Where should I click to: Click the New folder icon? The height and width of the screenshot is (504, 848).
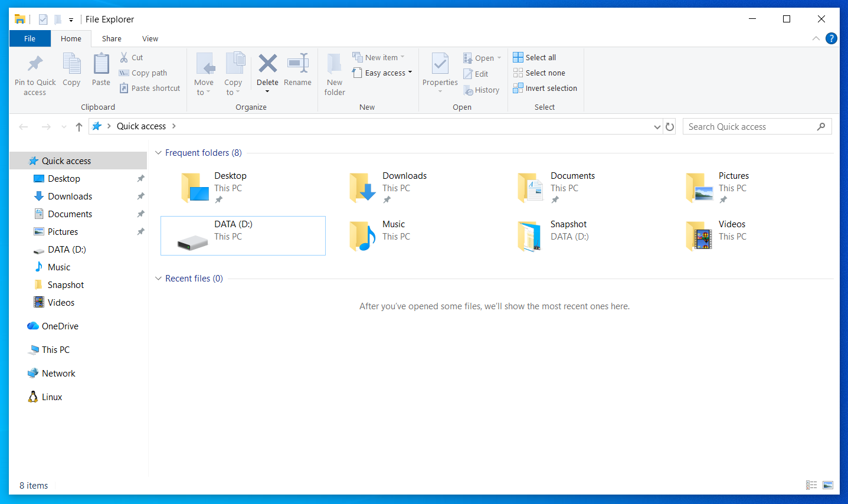pyautogui.click(x=335, y=64)
